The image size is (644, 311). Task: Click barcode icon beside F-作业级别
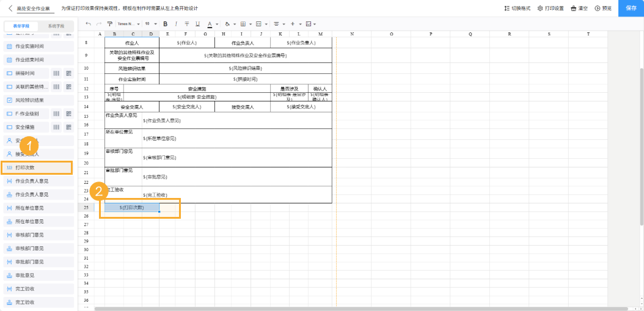tap(56, 114)
